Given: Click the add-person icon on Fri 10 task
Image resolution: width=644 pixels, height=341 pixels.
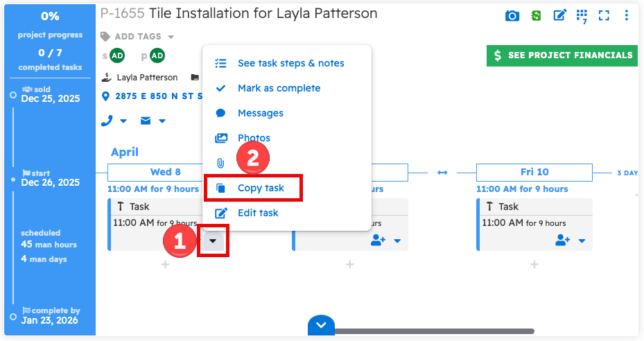Looking at the screenshot, I should pyautogui.click(x=562, y=241).
